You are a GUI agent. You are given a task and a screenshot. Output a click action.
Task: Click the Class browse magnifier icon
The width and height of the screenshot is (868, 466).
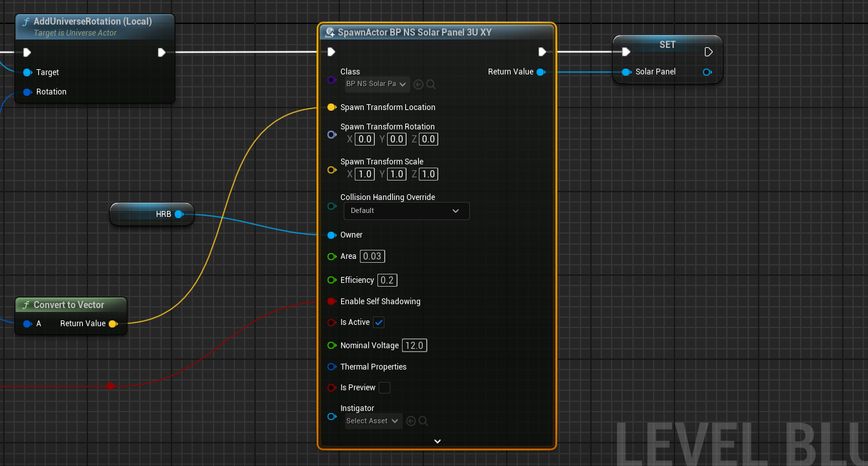pos(431,84)
